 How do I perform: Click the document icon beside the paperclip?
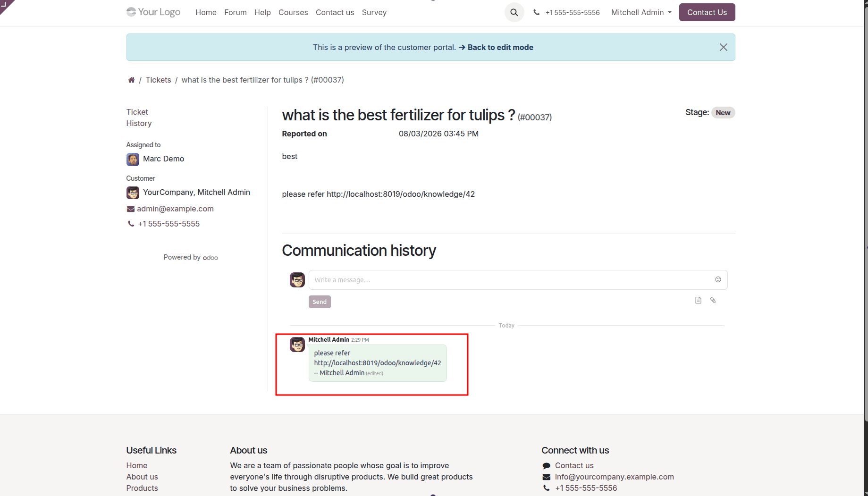click(x=698, y=300)
